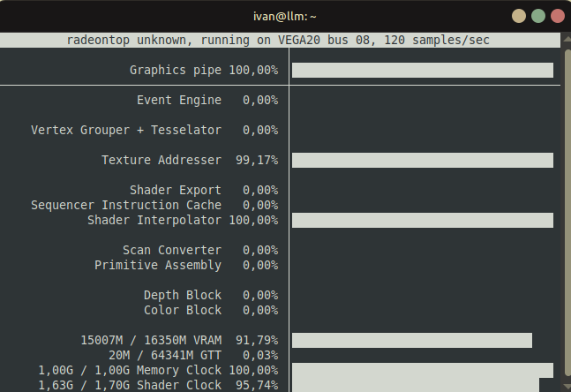
Task: Click the Sequencer Instruction Cache label
Action: pos(126,205)
